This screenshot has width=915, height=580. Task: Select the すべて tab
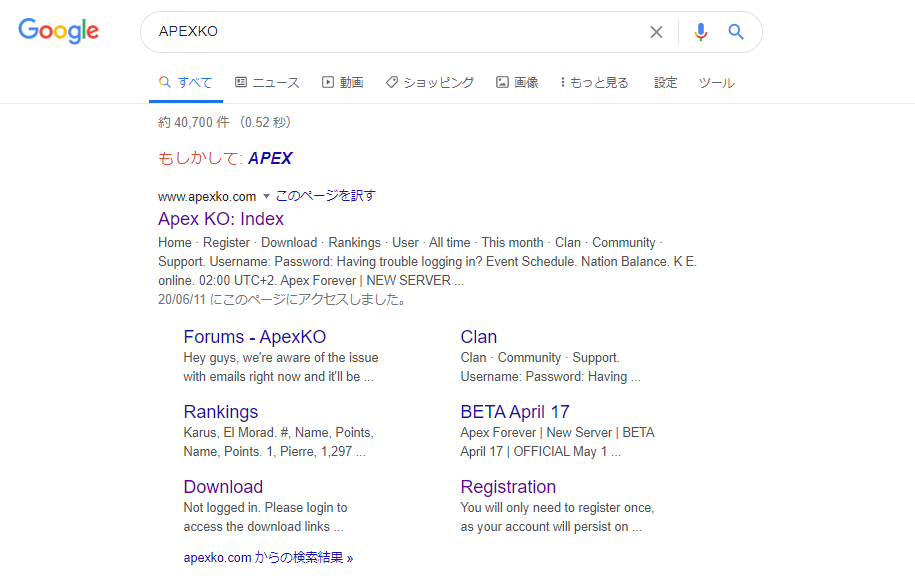tap(186, 82)
